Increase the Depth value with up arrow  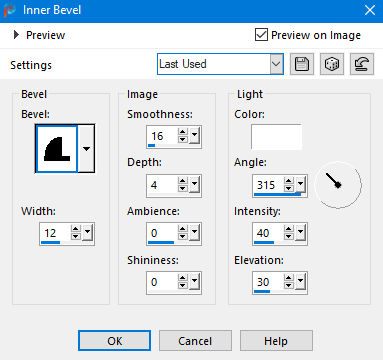coord(183,181)
